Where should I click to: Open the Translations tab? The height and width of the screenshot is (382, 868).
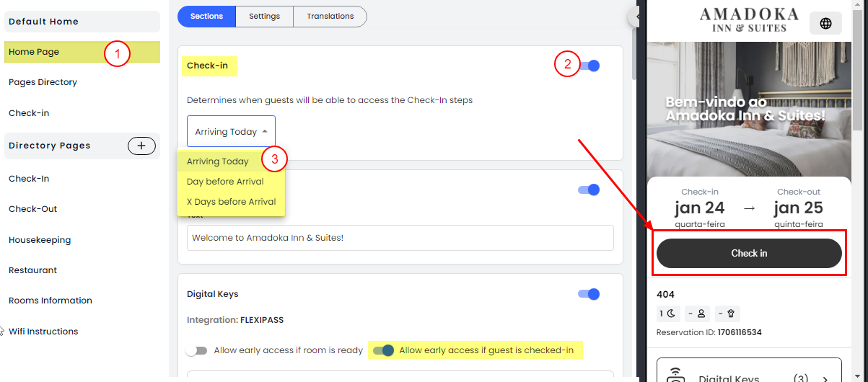point(330,16)
